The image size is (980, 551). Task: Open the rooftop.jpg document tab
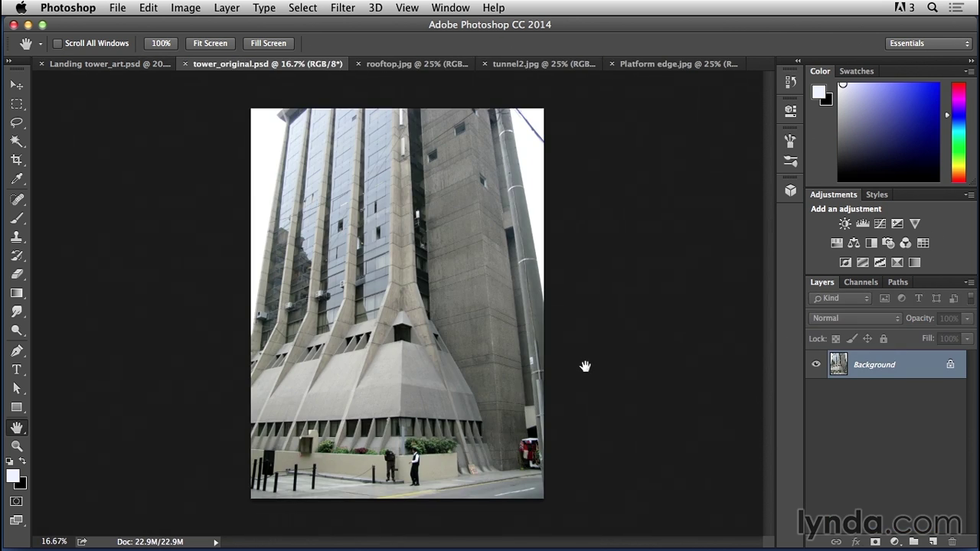[416, 64]
